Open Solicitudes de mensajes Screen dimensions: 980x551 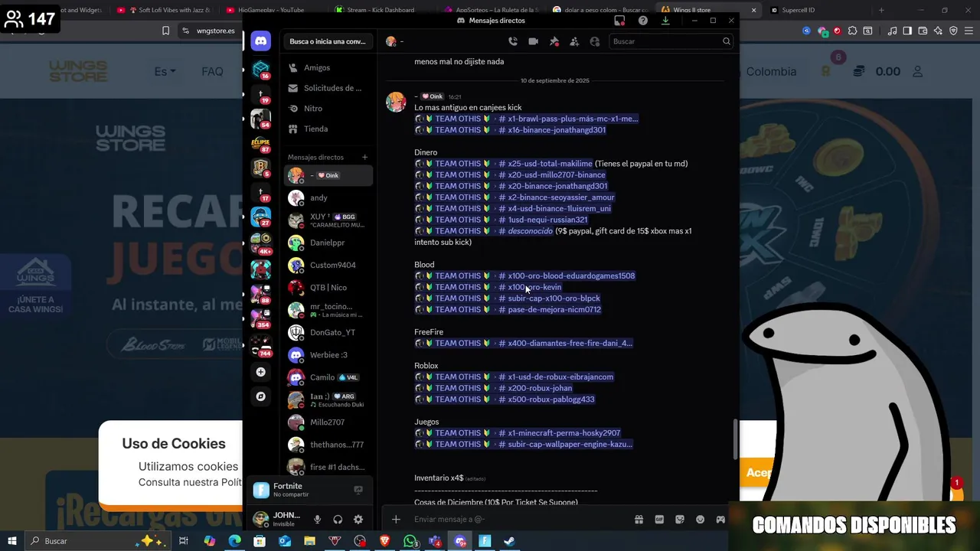point(327,88)
